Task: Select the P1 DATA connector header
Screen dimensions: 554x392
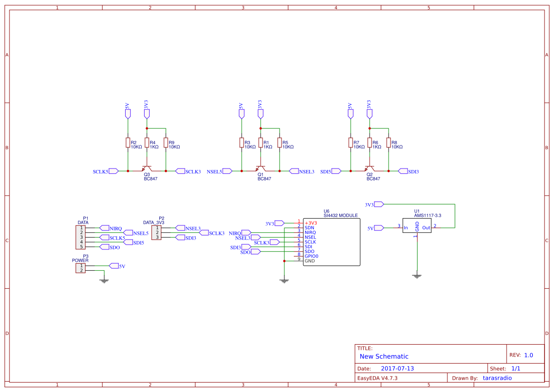Action: click(x=81, y=238)
